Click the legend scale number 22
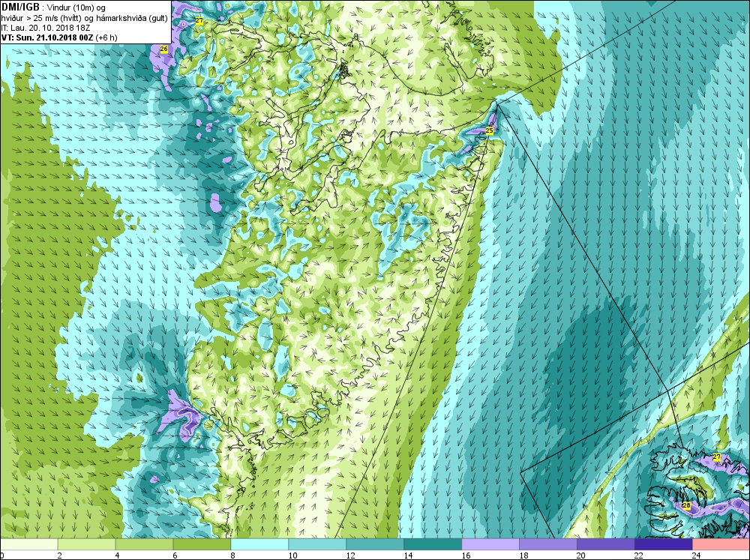Screen dimensions: 750x560 pyautogui.click(x=638, y=556)
